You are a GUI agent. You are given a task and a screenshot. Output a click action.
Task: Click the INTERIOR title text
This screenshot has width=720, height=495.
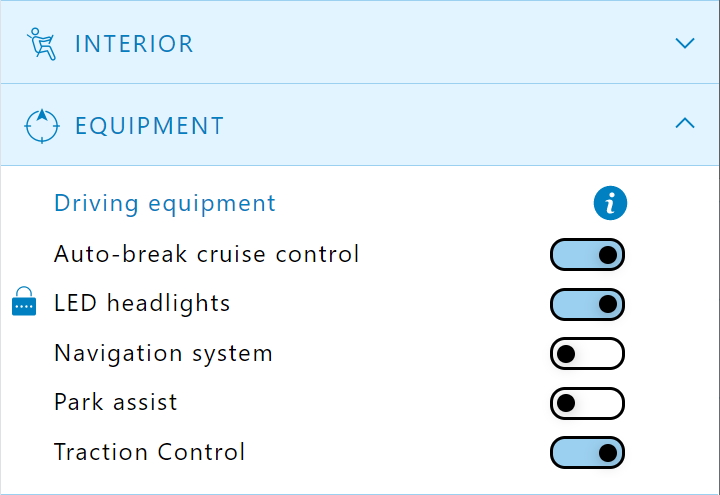tap(134, 44)
